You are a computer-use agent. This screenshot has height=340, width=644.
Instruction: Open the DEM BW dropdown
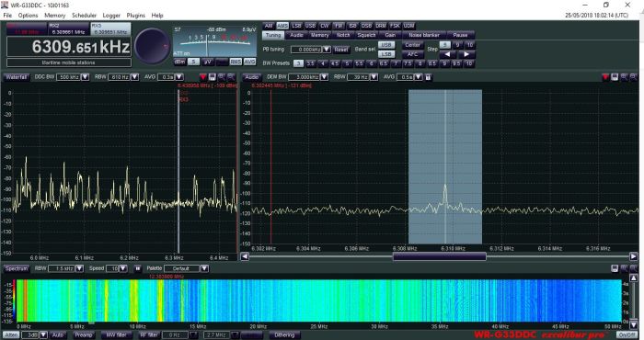(x=324, y=77)
